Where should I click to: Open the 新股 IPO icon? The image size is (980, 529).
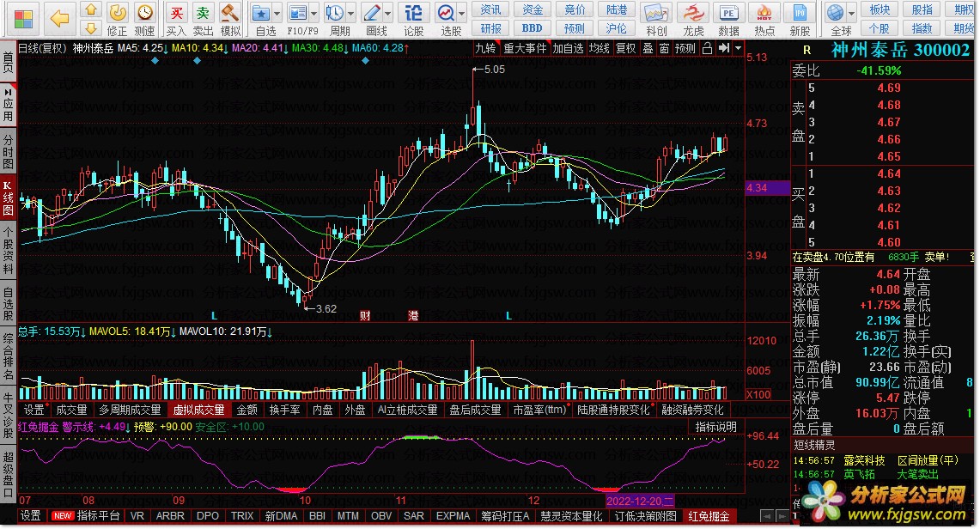tap(800, 13)
